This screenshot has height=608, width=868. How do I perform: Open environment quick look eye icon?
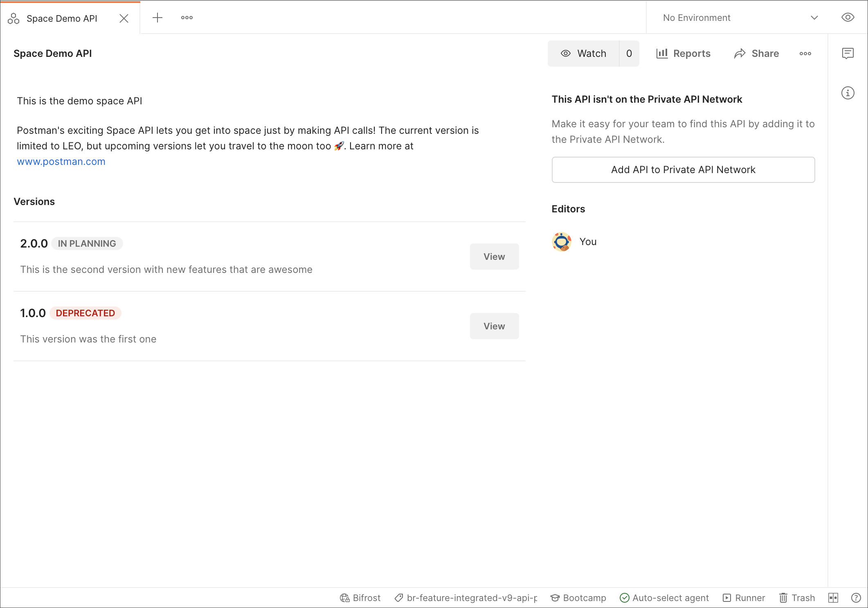coord(848,18)
